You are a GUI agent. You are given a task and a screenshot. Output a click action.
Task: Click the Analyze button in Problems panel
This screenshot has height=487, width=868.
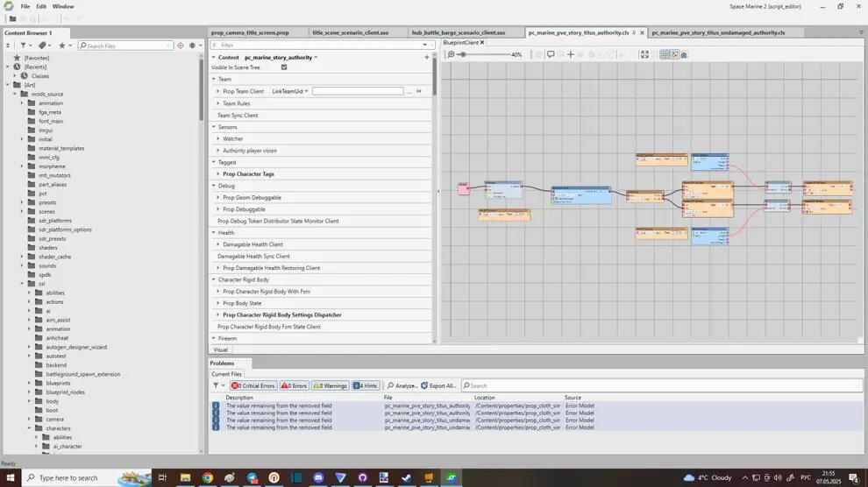[402, 385]
